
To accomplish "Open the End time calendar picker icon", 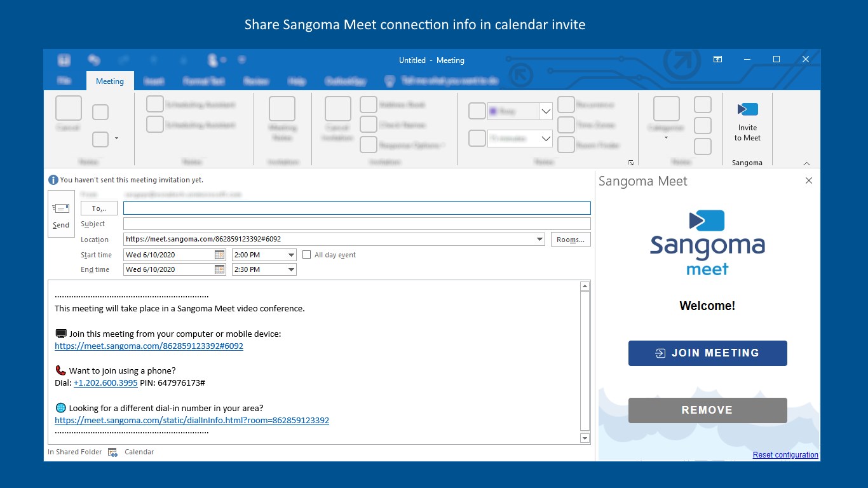I will point(219,269).
